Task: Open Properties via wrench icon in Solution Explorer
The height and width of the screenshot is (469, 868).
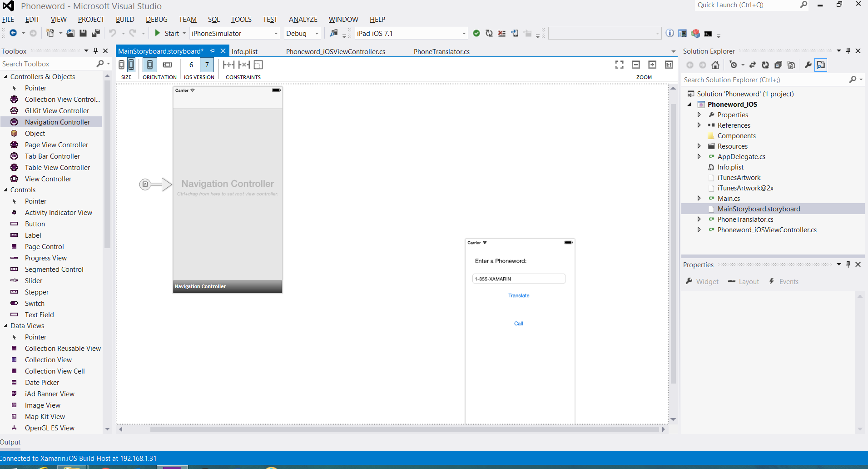Action: (808, 65)
